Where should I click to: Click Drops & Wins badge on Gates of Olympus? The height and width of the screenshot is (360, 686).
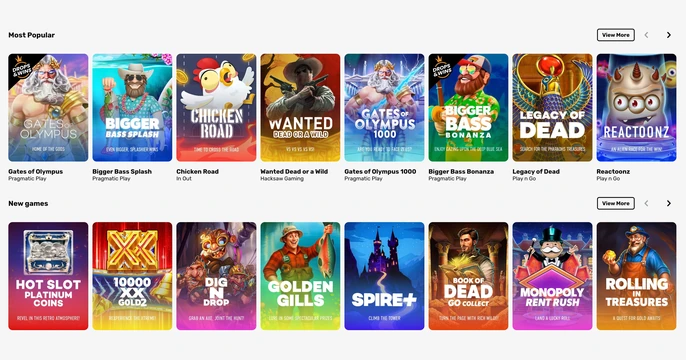[x=21, y=68]
